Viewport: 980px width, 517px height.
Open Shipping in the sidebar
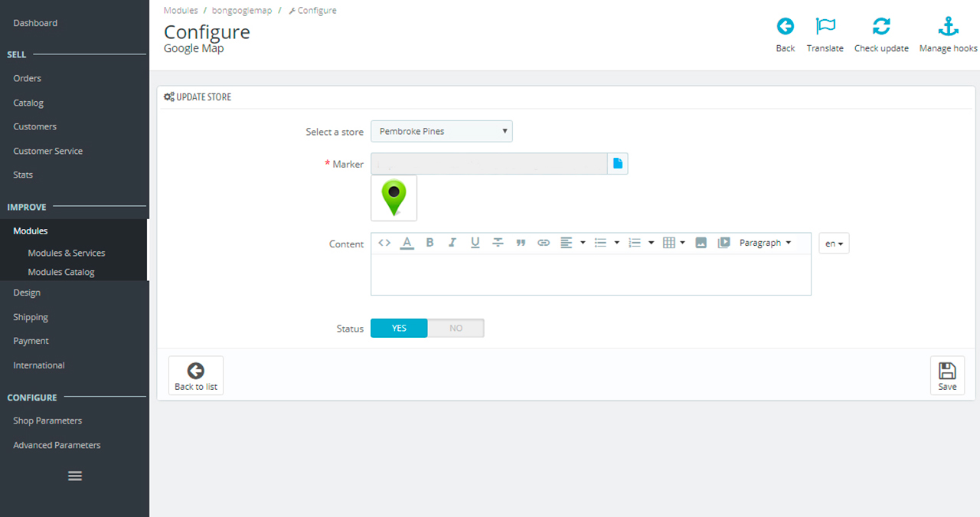[x=31, y=317]
